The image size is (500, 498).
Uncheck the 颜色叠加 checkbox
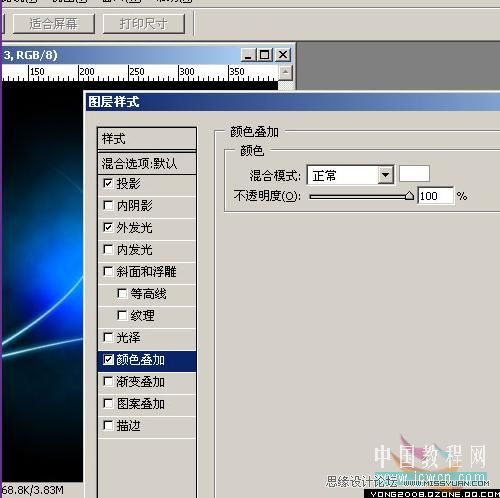coord(108,360)
